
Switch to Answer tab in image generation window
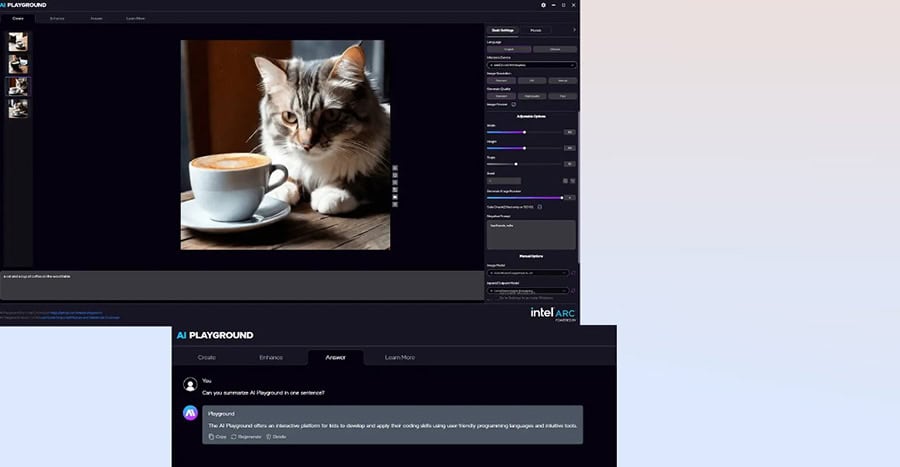[x=96, y=18]
